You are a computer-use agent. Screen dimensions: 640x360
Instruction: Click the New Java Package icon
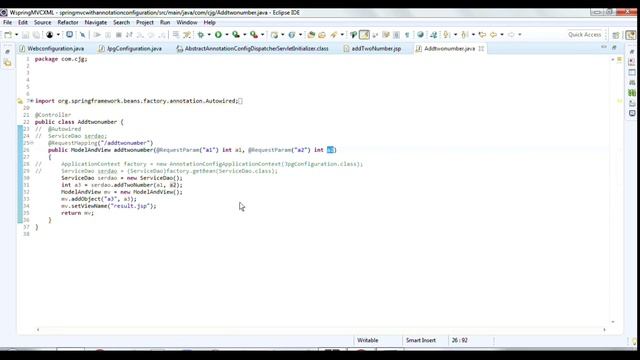point(274,35)
